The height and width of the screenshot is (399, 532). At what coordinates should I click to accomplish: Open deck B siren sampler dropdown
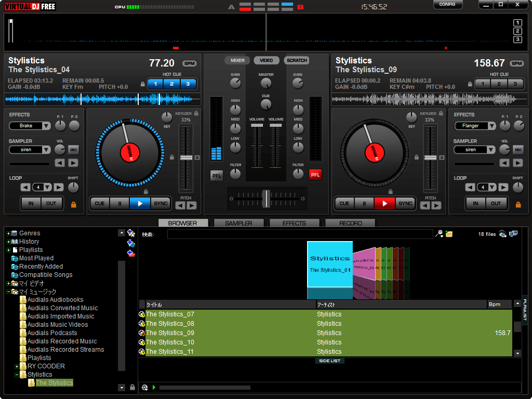pyautogui.click(x=491, y=150)
